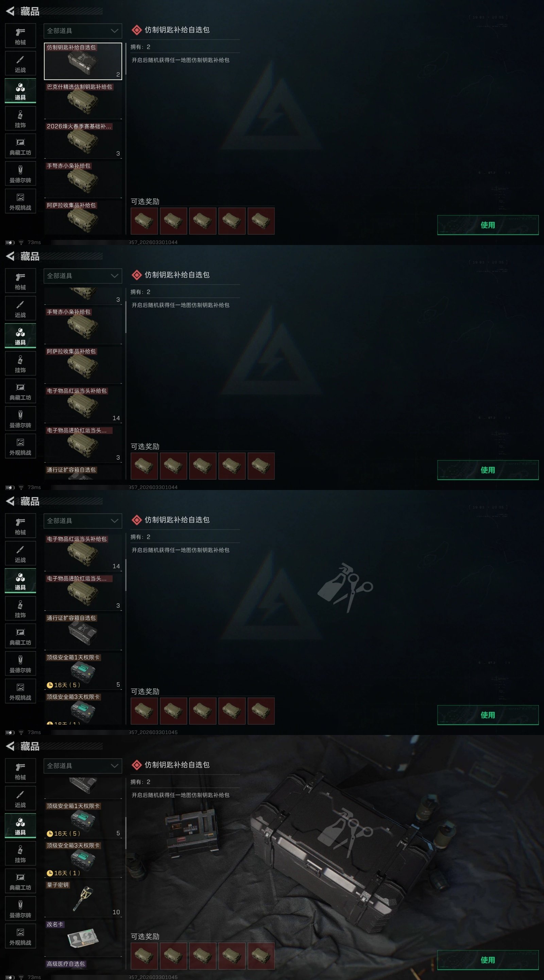Open 全部道具 dropdown chevron on black crate screen
Image resolution: width=544 pixels, height=980 pixels.
click(115, 765)
